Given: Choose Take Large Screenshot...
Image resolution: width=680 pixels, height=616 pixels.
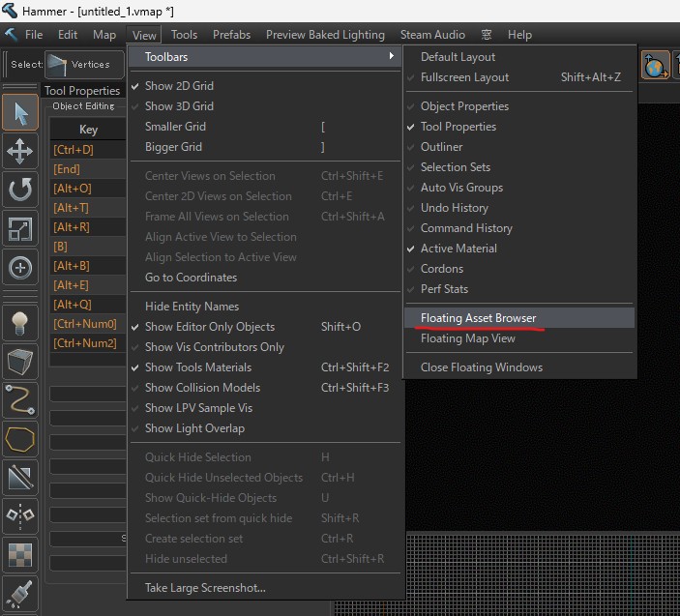Looking at the screenshot, I should click(265, 588).
